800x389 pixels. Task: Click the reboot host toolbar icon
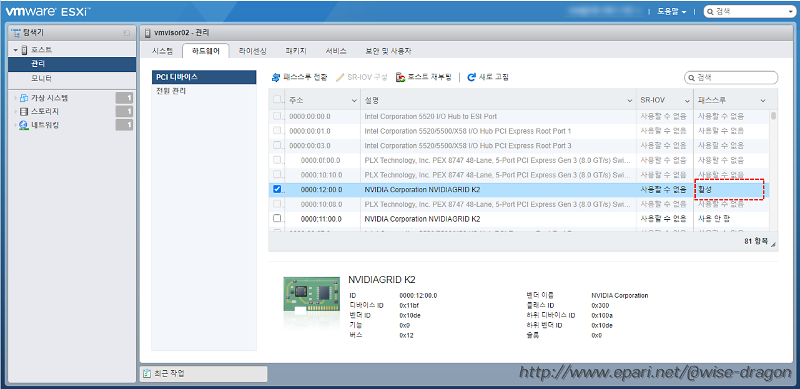401,77
